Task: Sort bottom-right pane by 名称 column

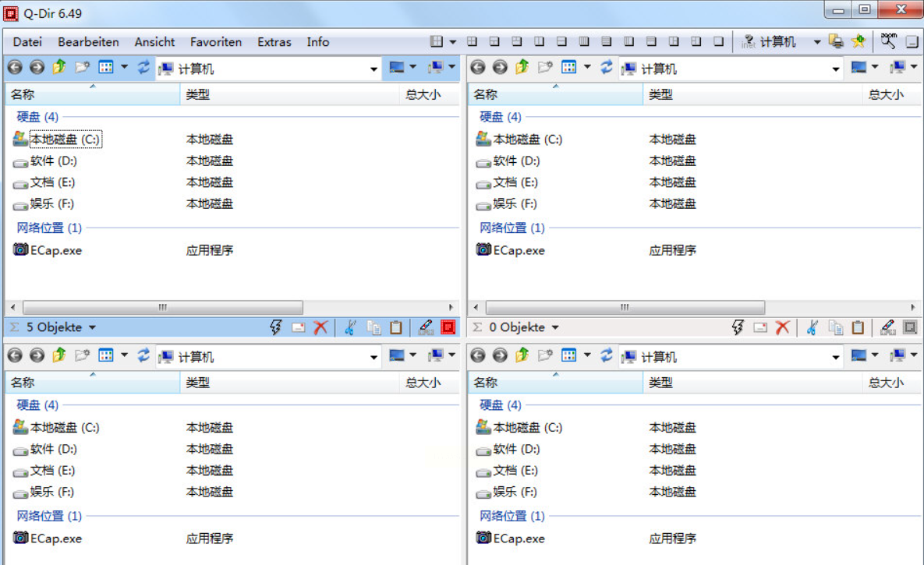Action: pos(555,383)
